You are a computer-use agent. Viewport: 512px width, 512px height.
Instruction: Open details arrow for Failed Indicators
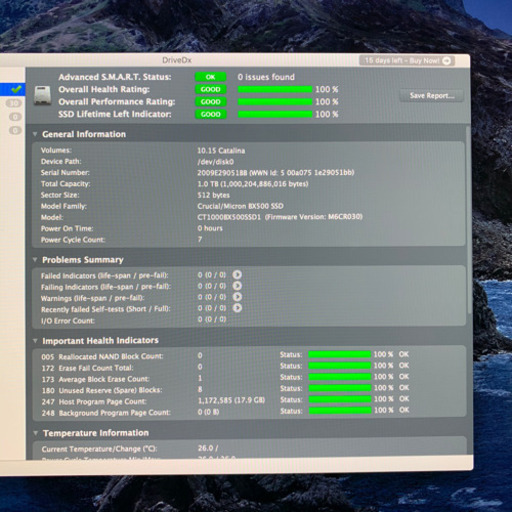click(237, 275)
